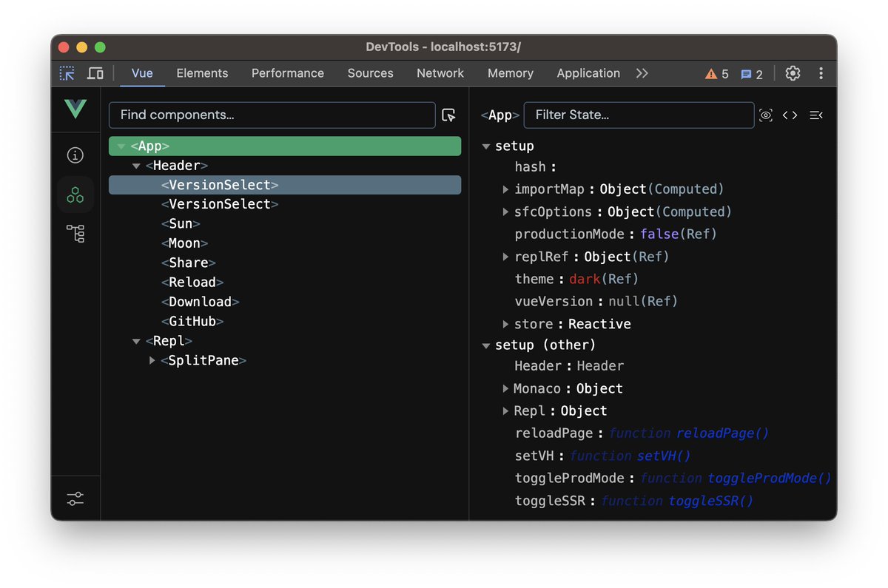Collapse the Repl component node

tap(136, 341)
